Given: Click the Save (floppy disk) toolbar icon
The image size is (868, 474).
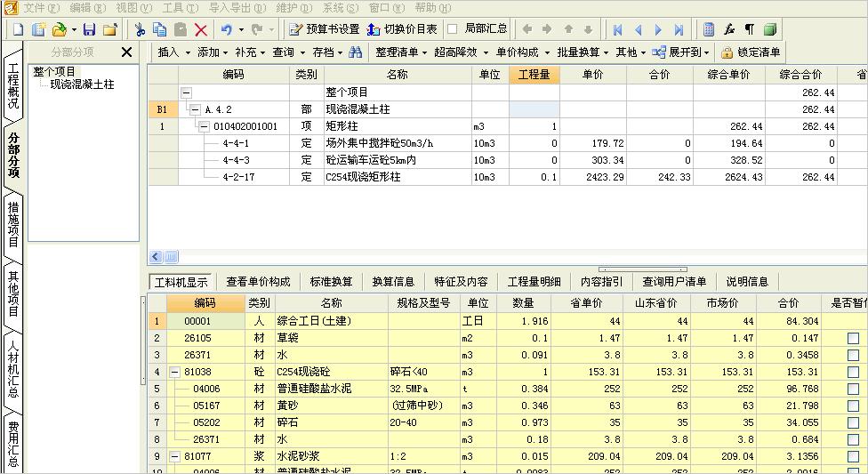Looking at the screenshot, I should pos(89,29).
